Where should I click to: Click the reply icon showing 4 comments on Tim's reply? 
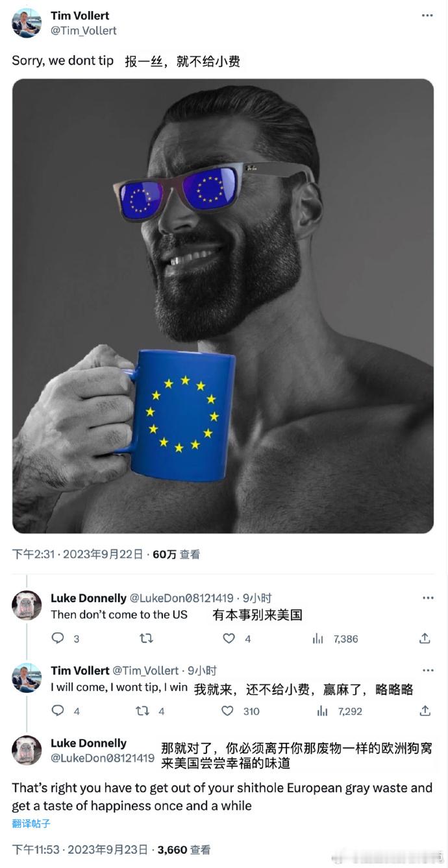(x=58, y=710)
